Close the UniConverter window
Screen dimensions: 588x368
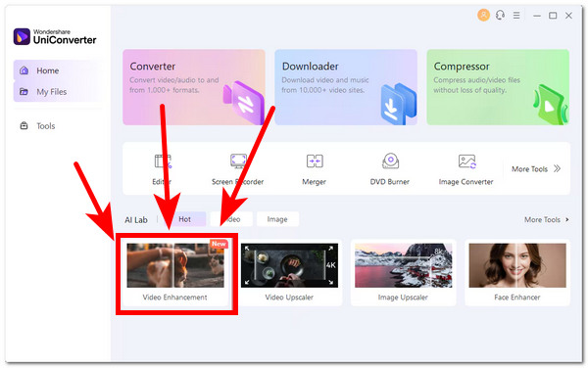[x=568, y=16]
